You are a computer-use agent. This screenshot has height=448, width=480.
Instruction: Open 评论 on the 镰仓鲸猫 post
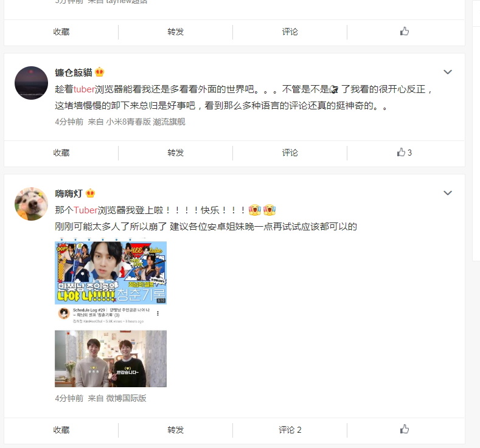pyautogui.click(x=290, y=153)
